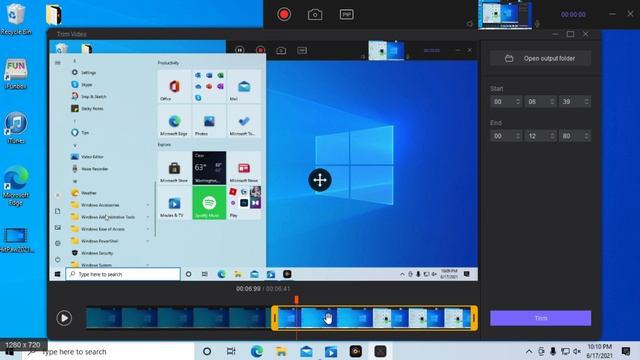This screenshot has height=360, width=640.
Task: Click the left yellow trim handle
Action: [275, 318]
